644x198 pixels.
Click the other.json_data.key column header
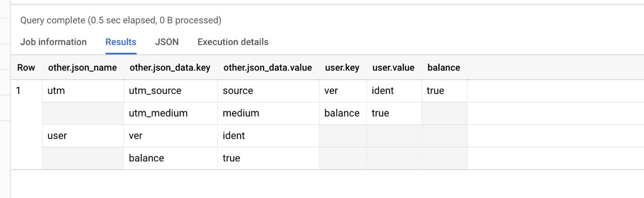tap(170, 68)
